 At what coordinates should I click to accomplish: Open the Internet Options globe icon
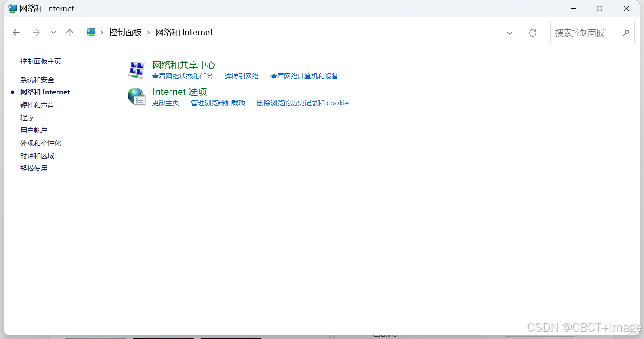(137, 97)
